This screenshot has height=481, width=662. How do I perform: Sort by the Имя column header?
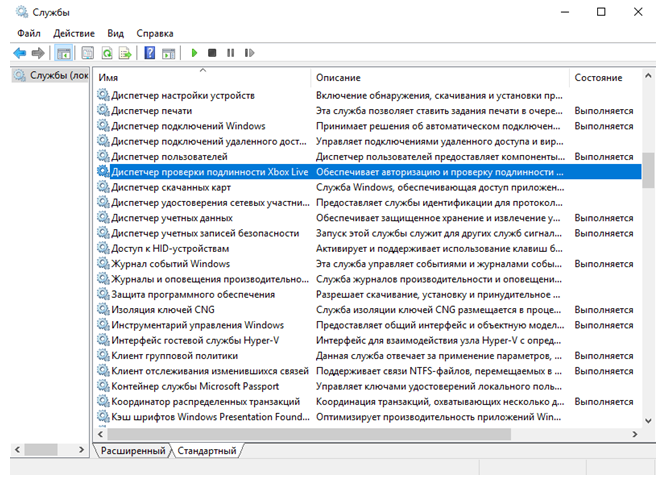[x=203, y=78]
